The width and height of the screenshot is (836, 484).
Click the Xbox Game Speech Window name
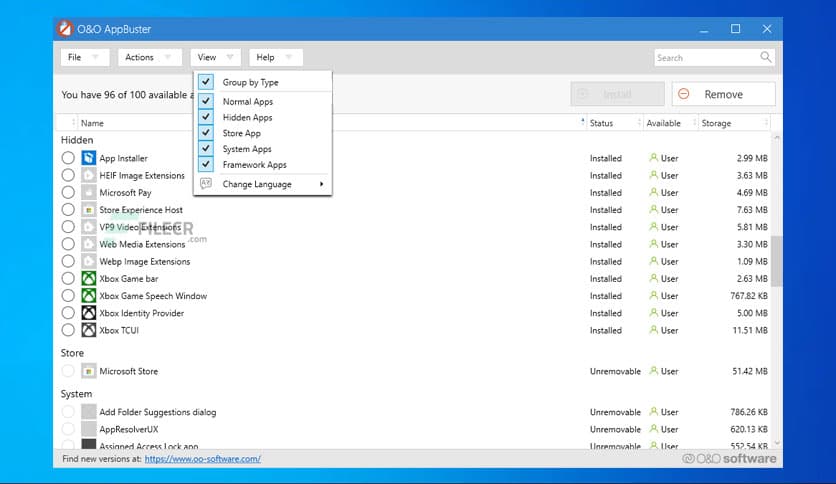(x=153, y=296)
